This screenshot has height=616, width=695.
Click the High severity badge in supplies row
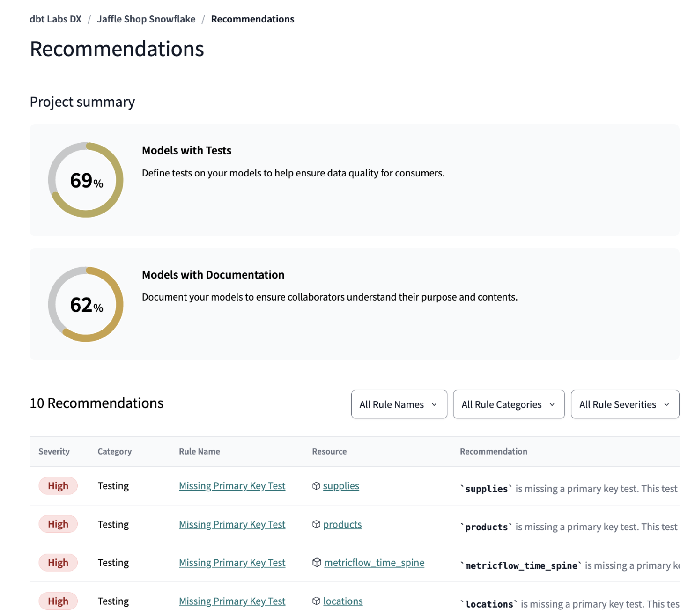58,485
